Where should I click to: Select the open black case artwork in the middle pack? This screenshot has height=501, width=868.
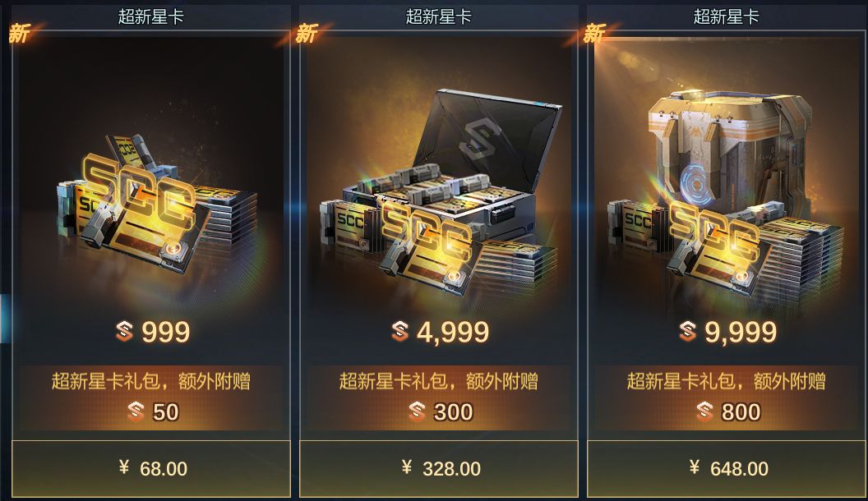[441, 191]
